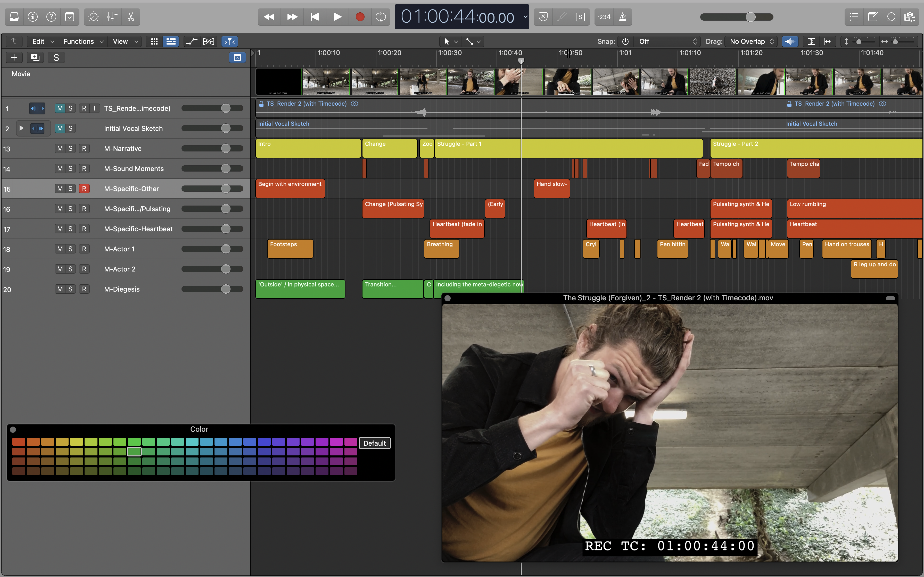Screen dimensions: 924x577
Task: Open the Scissors editors button
Action: pyautogui.click(x=130, y=17)
